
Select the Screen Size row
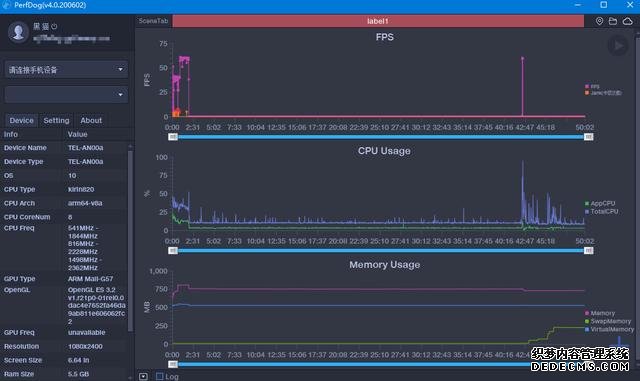pos(64,360)
